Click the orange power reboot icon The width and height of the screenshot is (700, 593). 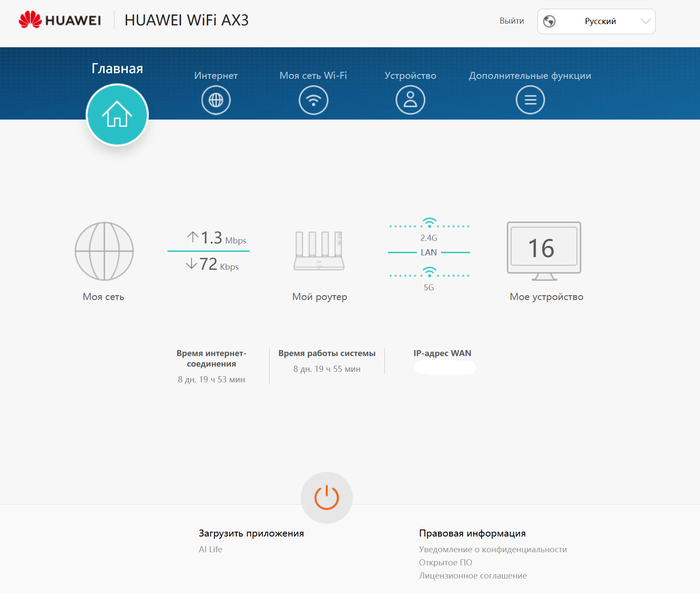[327, 497]
